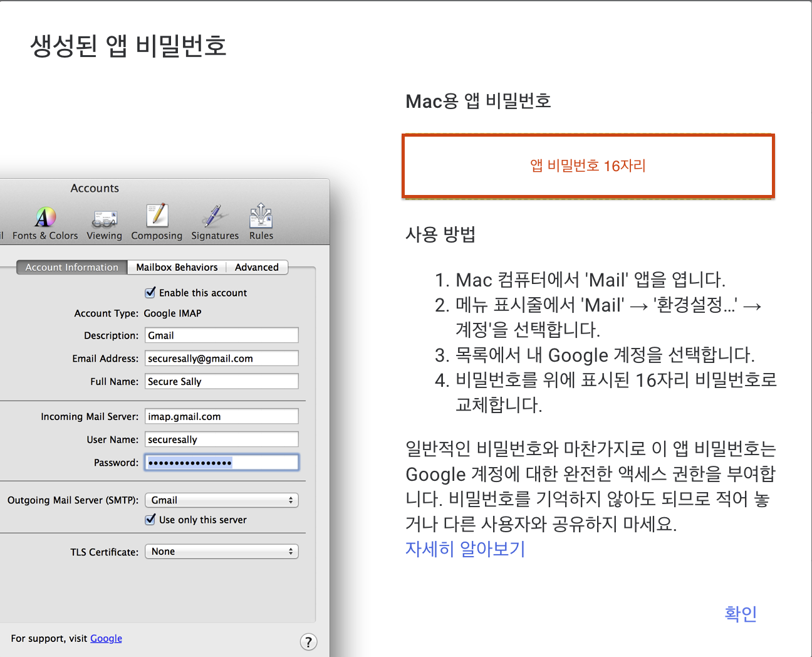Click the 사용 방법 heading
This screenshot has width=812, height=657.
(x=440, y=234)
